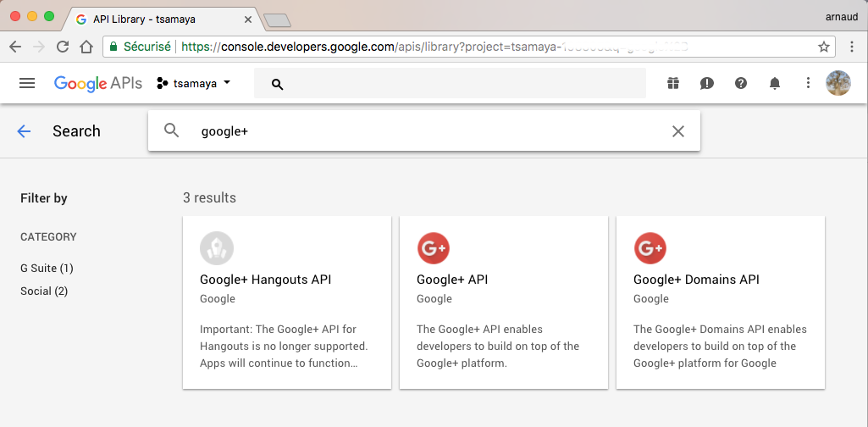Click the arnaud profile name in title bar
868x427 pixels.
click(842, 16)
